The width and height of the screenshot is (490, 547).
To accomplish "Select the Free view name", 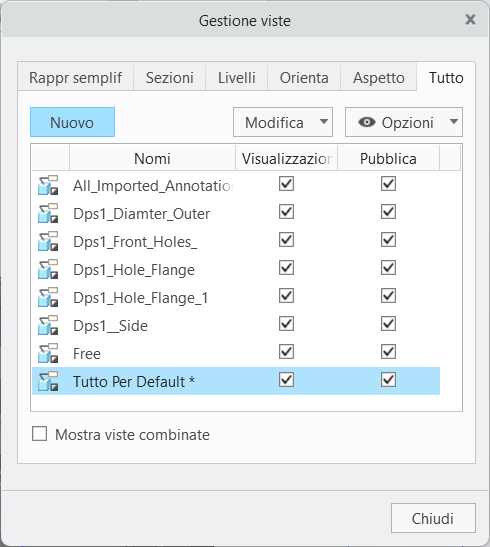I will [x=87, y=354].
